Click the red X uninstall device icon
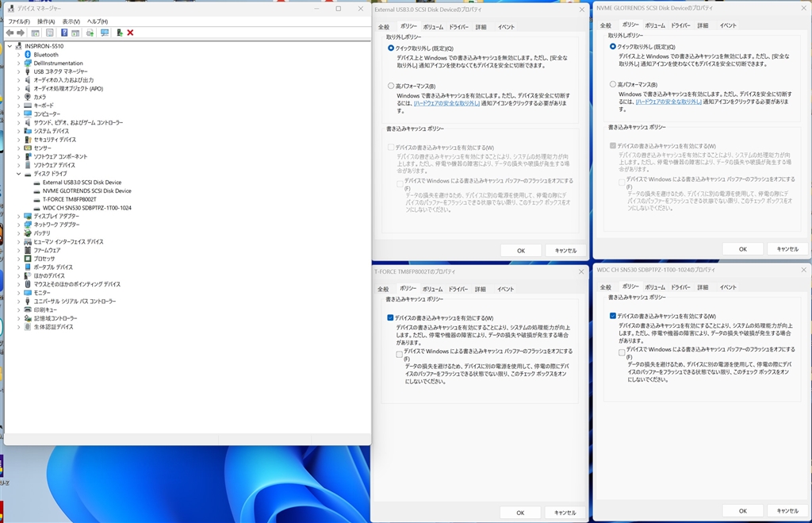Viewport: 812px width, 523px height. coord(131,33)
